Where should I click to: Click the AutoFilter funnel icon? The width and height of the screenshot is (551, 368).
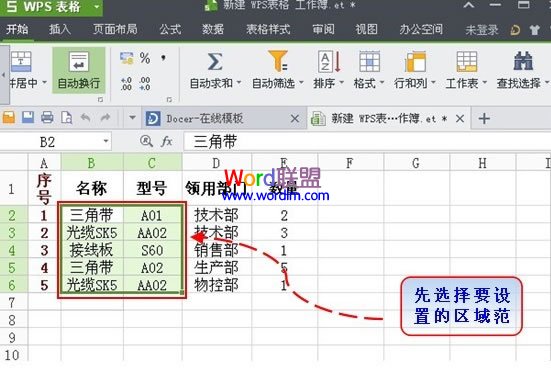click(x=278, y=61)
